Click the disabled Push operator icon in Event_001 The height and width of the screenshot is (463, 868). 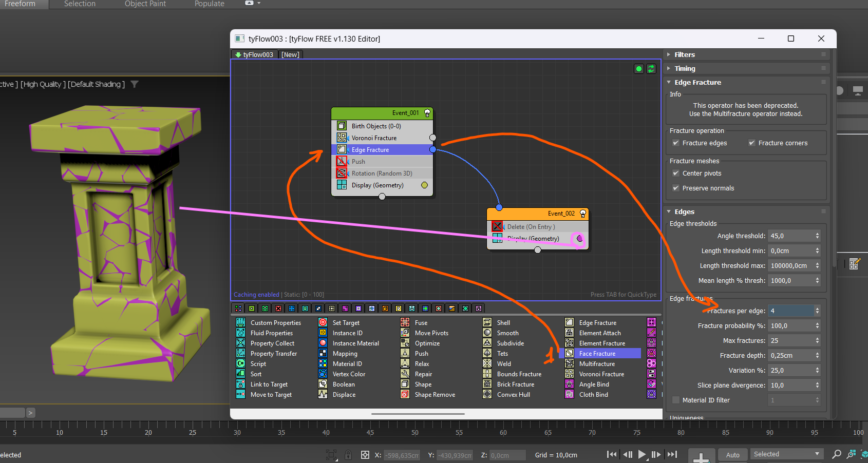coord(342,161)
